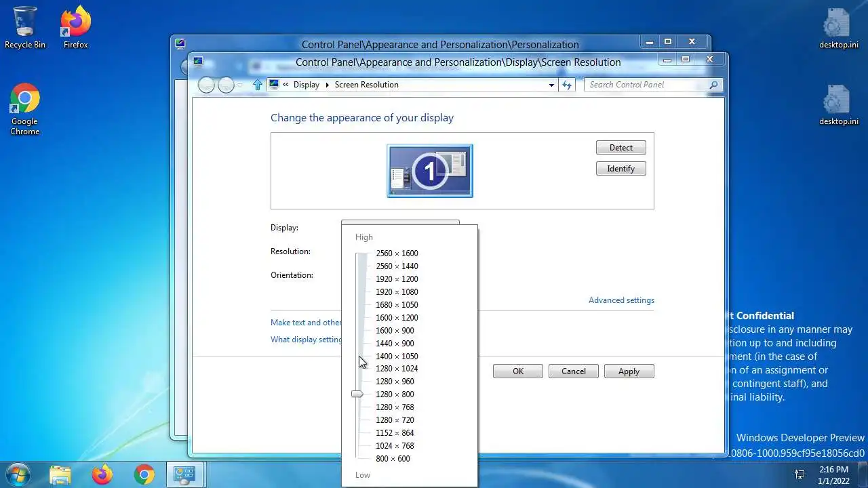Click the search magnifier icon
Viewport: 868px width, 488px height.
click(x=713, y=85)
